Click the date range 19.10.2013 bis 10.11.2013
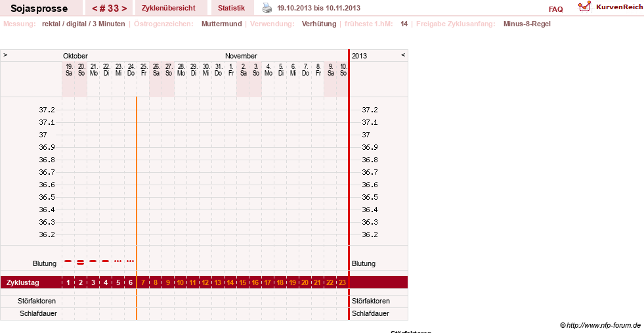 coord(318,8)
